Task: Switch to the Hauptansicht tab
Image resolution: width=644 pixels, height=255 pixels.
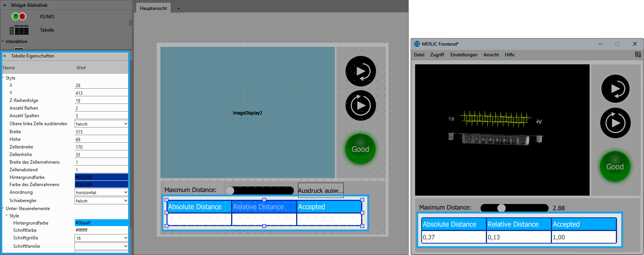Action: pyautogui.click(x=153, y=8)
